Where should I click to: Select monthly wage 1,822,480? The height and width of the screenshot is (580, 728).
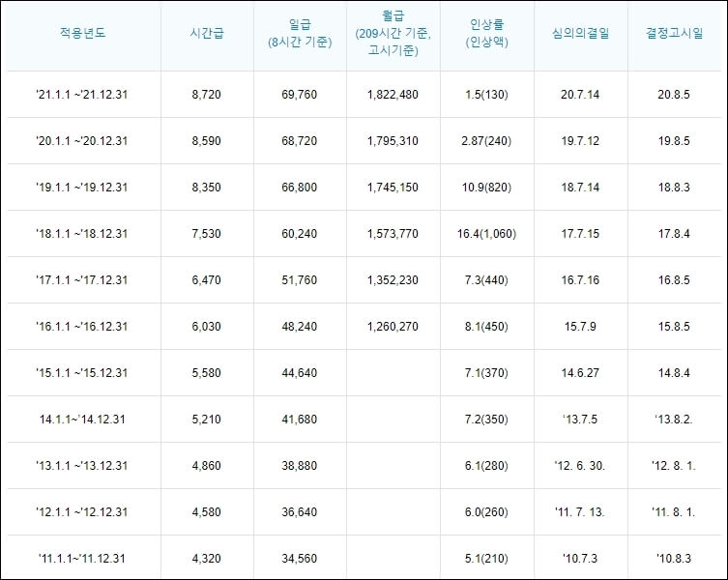click(x=393, y=95)
